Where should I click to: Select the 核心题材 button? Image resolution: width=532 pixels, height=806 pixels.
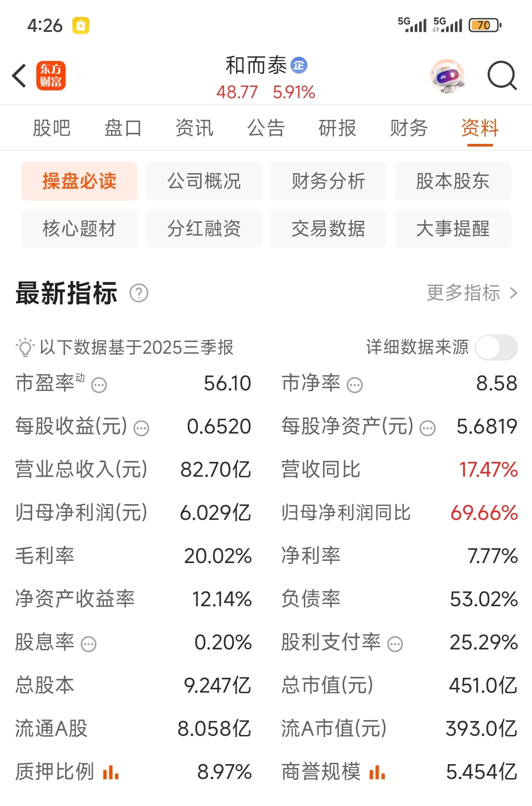[79, 229]
